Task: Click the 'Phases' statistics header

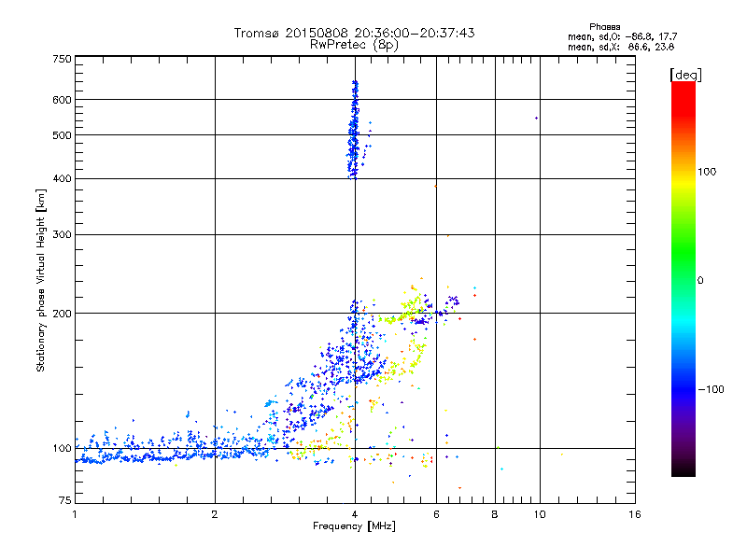Action: click(x=604, y=27)
